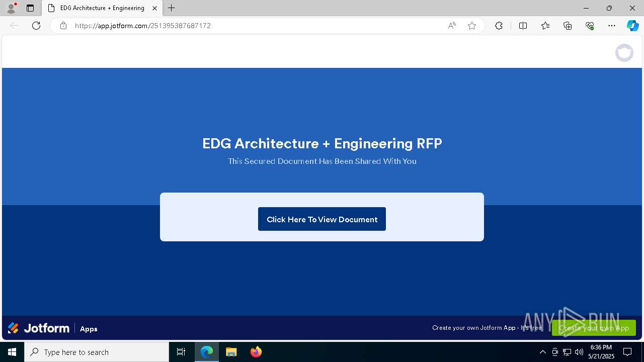Open the notification center icon
The image size is (644, 362).
click(627, 352)
